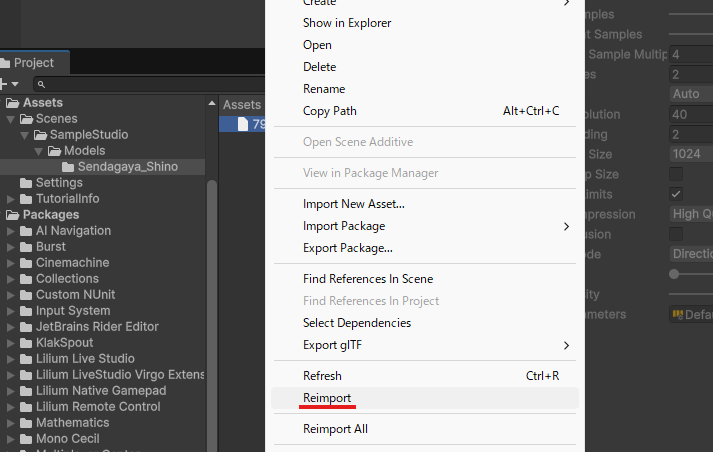
Task: Select Refresh in the context menu
Action: [425, 376]
